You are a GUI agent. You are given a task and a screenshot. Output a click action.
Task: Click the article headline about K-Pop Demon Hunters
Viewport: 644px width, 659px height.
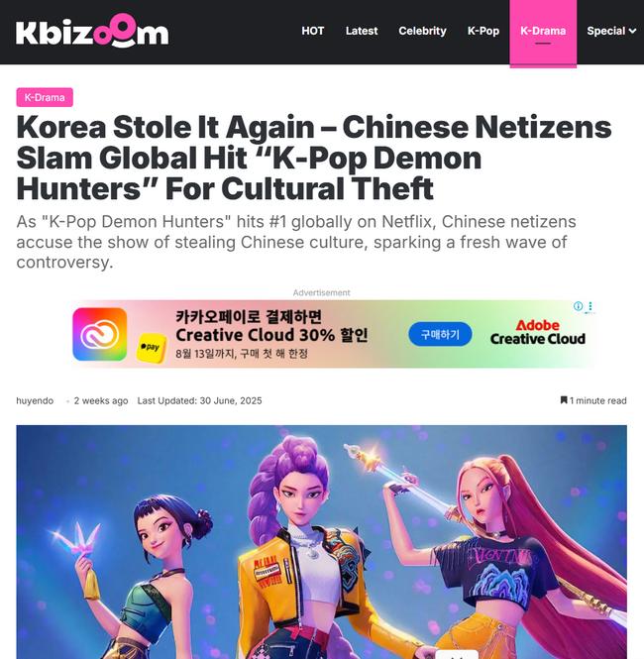tap(313, 158)
